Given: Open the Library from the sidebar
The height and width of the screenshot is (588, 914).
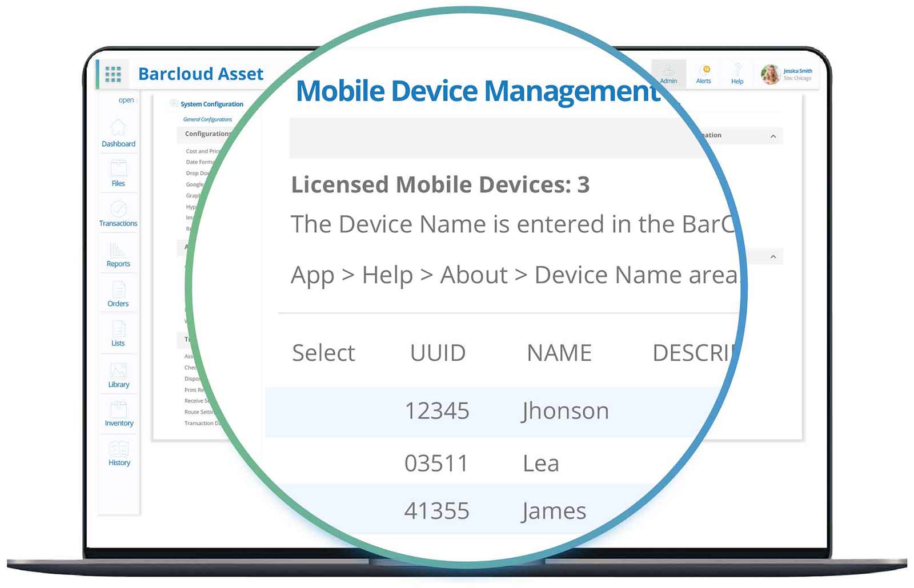Looking at the screenshot, I should (118, 375).
